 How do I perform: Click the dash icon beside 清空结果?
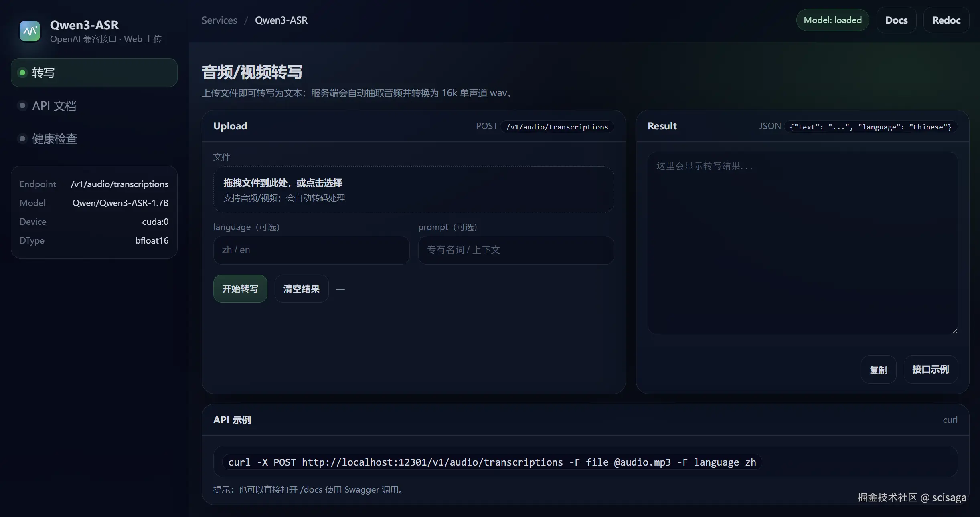point(340,289)
